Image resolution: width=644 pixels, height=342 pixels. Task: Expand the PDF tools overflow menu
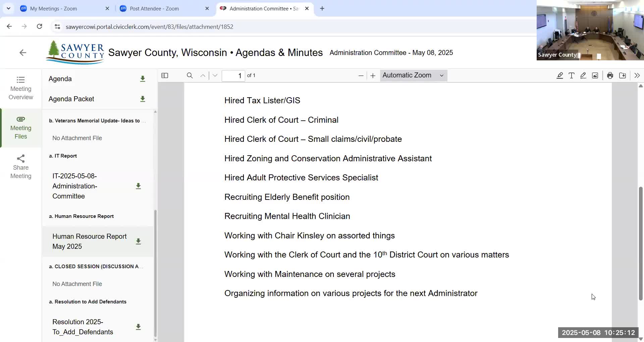pos(637,75)
